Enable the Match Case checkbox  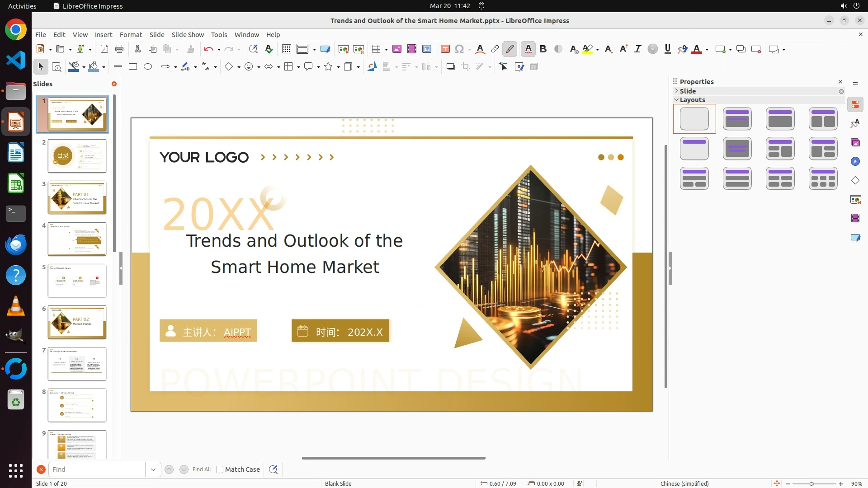tap(220, 469)
